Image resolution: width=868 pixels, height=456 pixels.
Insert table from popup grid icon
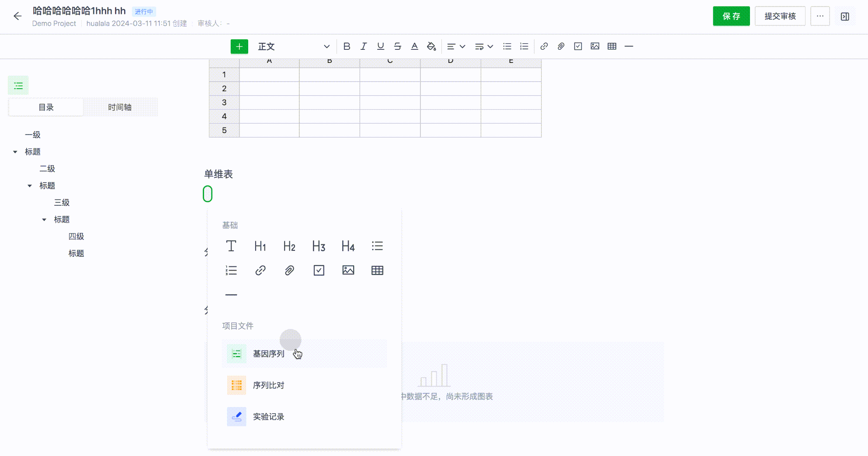377,270
